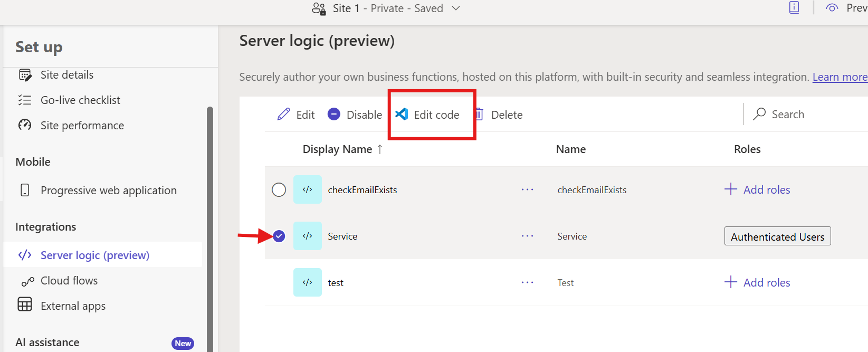Select the checkEmailExists row radio circle
Viewport: 868px width, 352px height.
click(279, 189)
